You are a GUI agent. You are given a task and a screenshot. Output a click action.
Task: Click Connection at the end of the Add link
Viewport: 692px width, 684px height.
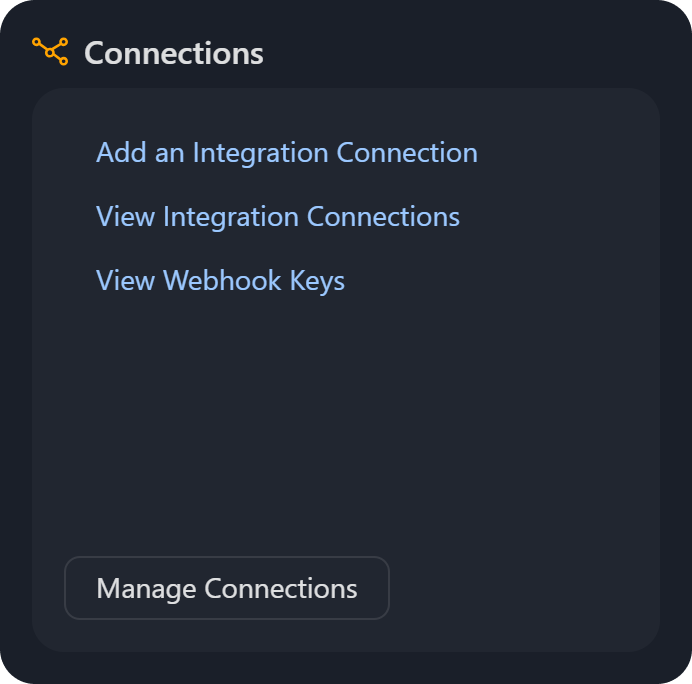click(407, 153)
